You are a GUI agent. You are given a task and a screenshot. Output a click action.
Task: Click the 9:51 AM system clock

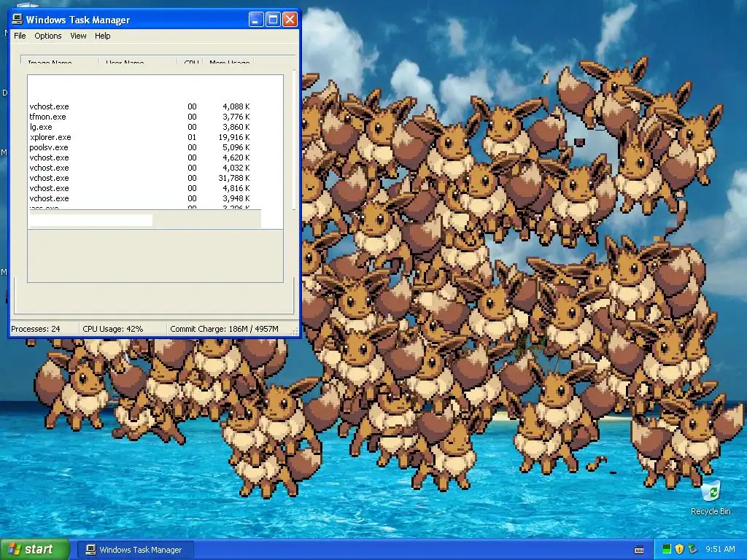click(x=720, y=549)
